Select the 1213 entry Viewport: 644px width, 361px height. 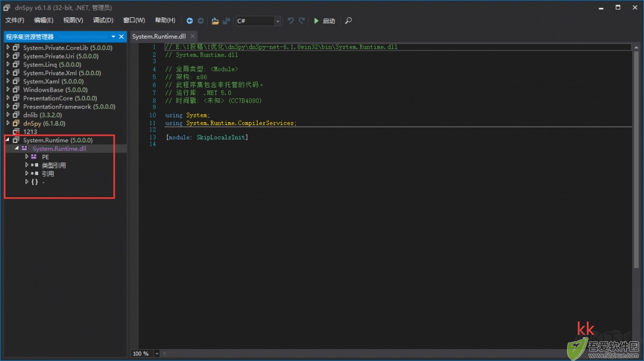click(x=30, y=132)
